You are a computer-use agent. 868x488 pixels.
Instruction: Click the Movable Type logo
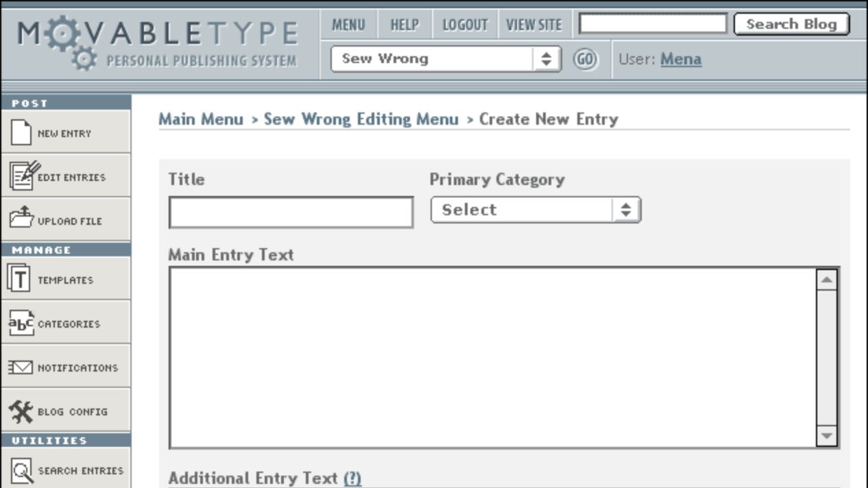pos(158,44)
